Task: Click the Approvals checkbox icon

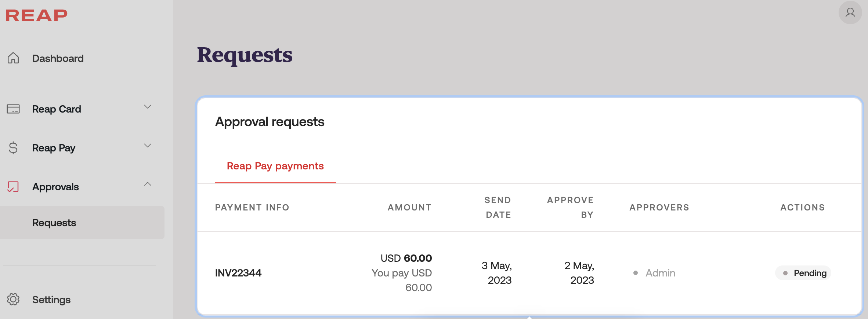Action: [13, 187]
